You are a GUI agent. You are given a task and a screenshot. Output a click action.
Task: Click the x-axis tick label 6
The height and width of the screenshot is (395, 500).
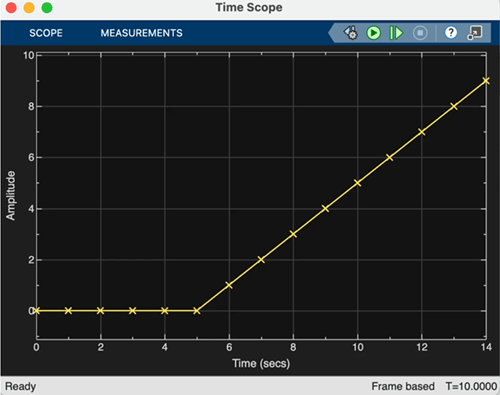click(x=229, y=347)
